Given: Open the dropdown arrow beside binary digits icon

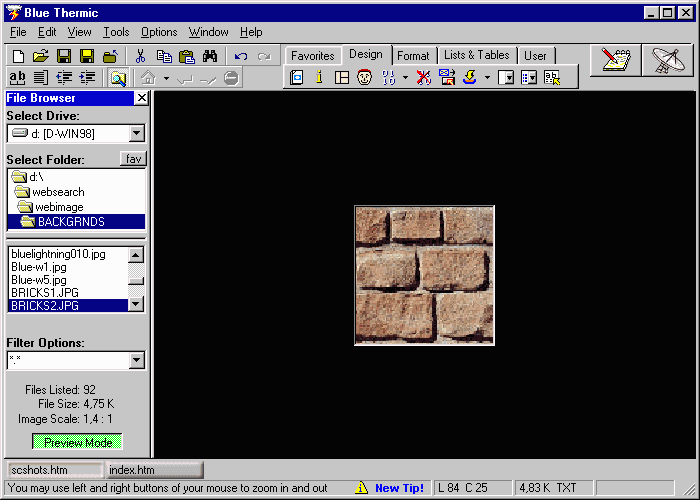Looking at the screenshot, I should click(405, 78).
